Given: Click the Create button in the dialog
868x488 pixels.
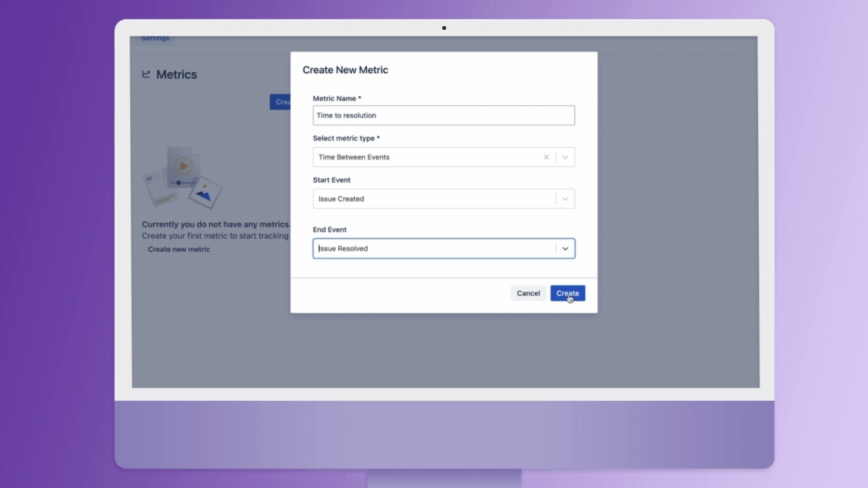Looking at the screenshot, I should [568, 293].
